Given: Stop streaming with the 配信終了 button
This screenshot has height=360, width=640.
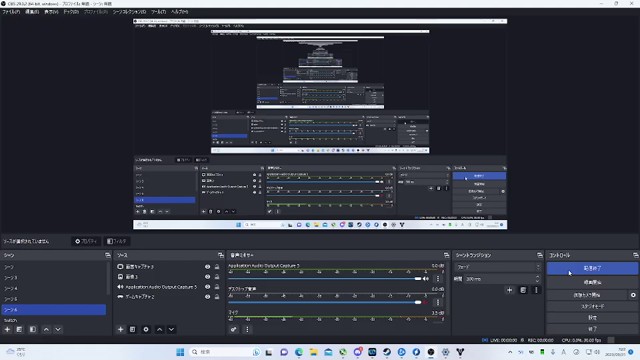Looking at the screenshot, I should [x=592, y=268].
